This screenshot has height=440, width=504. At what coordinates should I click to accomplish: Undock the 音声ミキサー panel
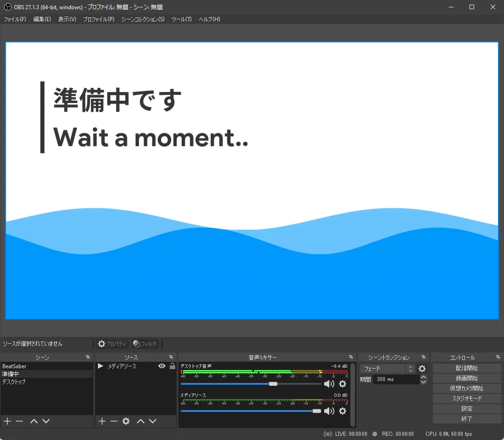(x=351, y=357)
